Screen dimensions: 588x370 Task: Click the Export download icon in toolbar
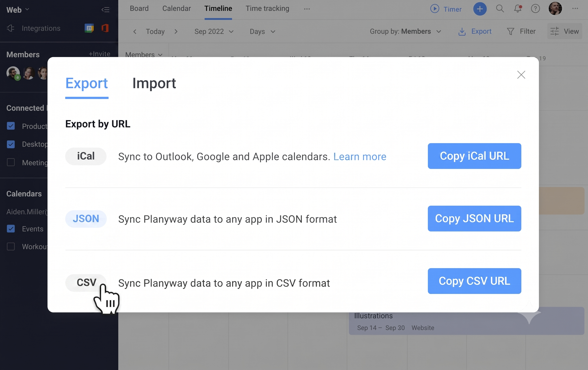(x=462, y=31)
